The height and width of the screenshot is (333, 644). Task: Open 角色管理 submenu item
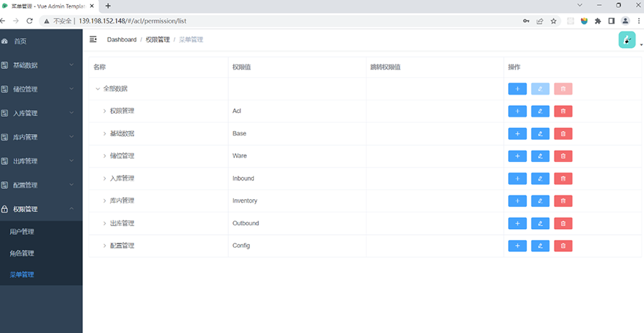tap(41, 254)
